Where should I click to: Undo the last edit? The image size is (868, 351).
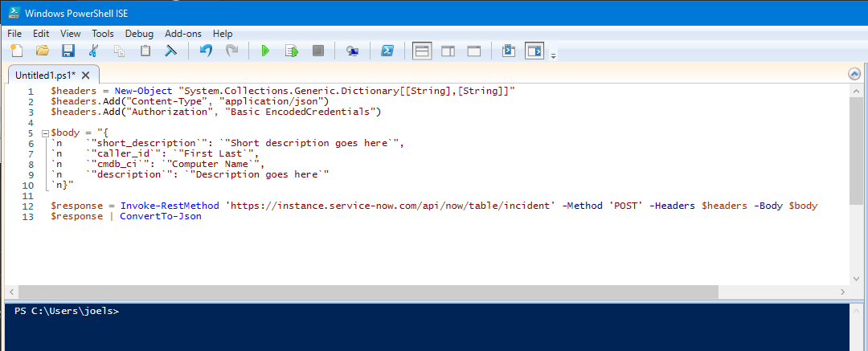(x=206, y=51)
